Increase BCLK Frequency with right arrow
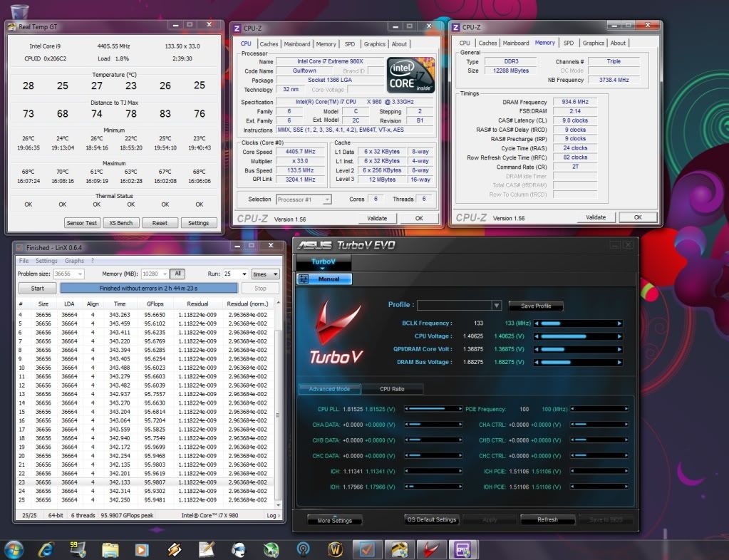 (x=619, y=323)
